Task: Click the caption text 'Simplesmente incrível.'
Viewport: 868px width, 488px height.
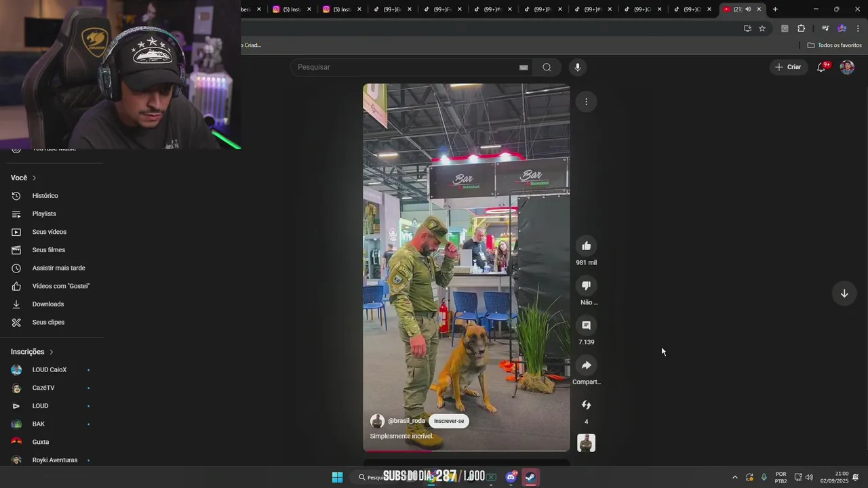Action: coord(401,436)
